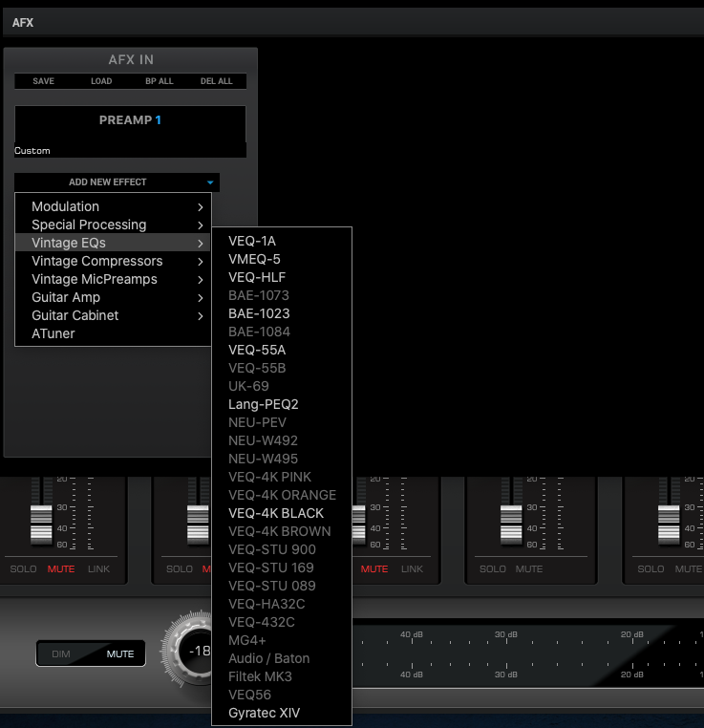Select the ATuner effect

pyautogui.click(x=113, y=333)
